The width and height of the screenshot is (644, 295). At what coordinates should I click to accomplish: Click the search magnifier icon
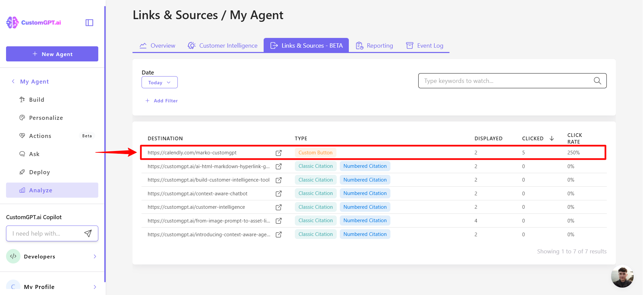click(x=597, y=81)
